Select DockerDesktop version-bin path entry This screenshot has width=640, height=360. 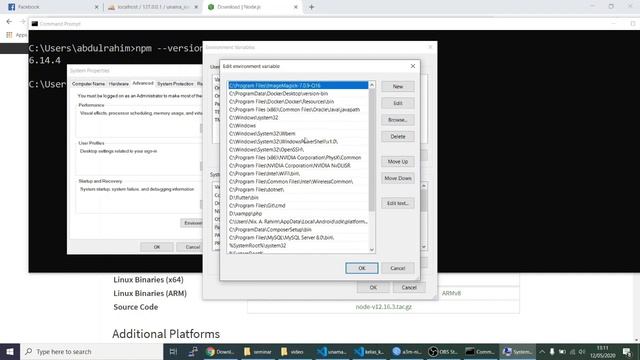pyautogui.click(x=298, y=93)
